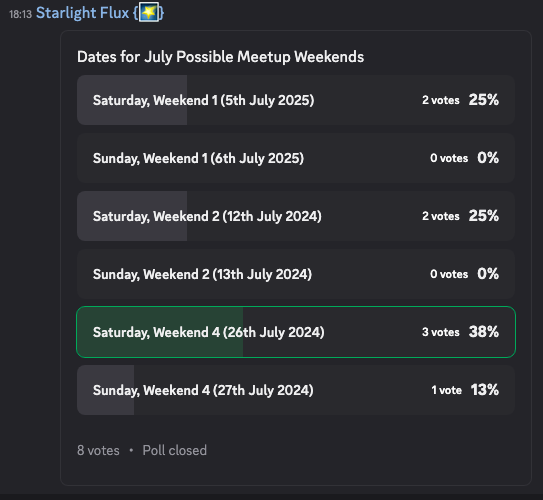The width and height of the screenshot is (543, 500).
Task: Click the Poll closed status text
Action: (175, 450)
